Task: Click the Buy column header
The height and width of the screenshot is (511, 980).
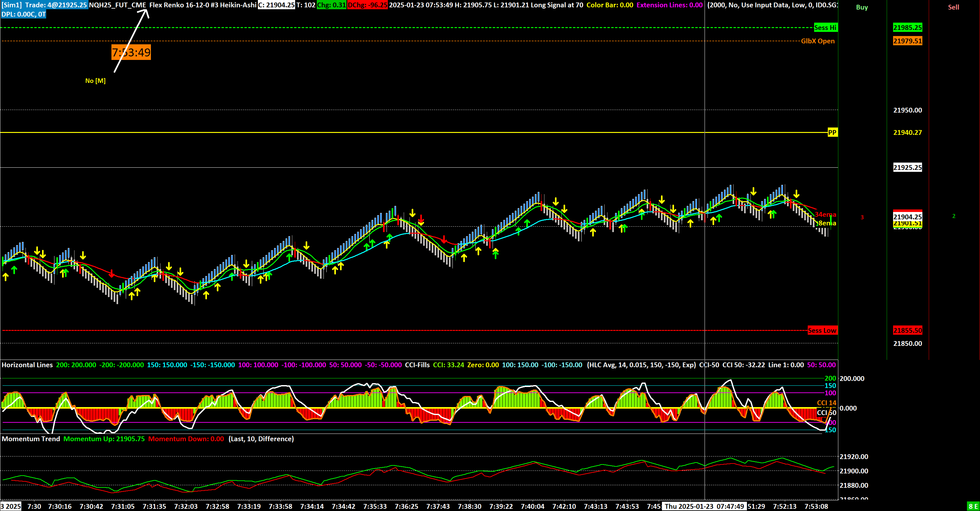Action: pyautogui.click(x=862, y=7)
